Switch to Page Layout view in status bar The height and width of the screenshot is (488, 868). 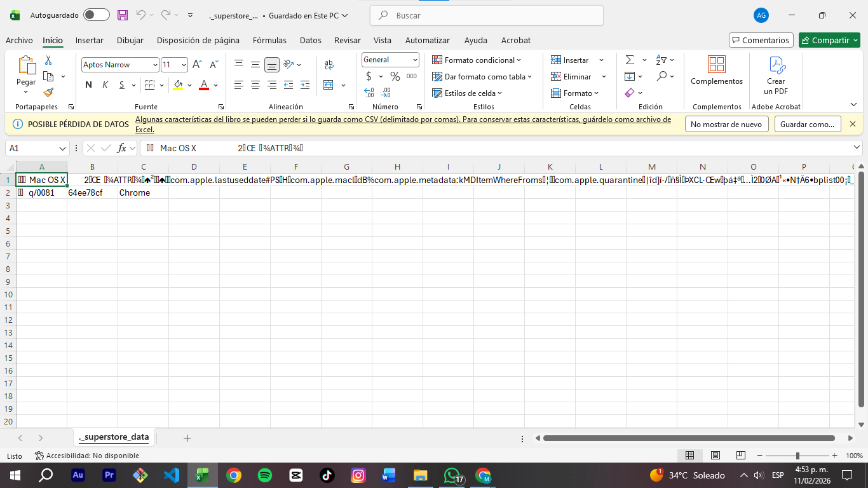[715, 456]
